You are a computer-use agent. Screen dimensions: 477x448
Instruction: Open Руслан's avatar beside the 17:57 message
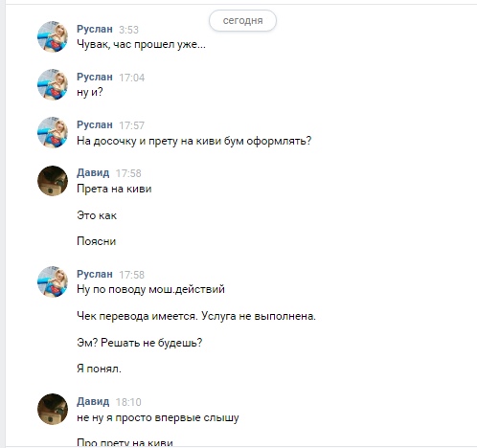53,132
